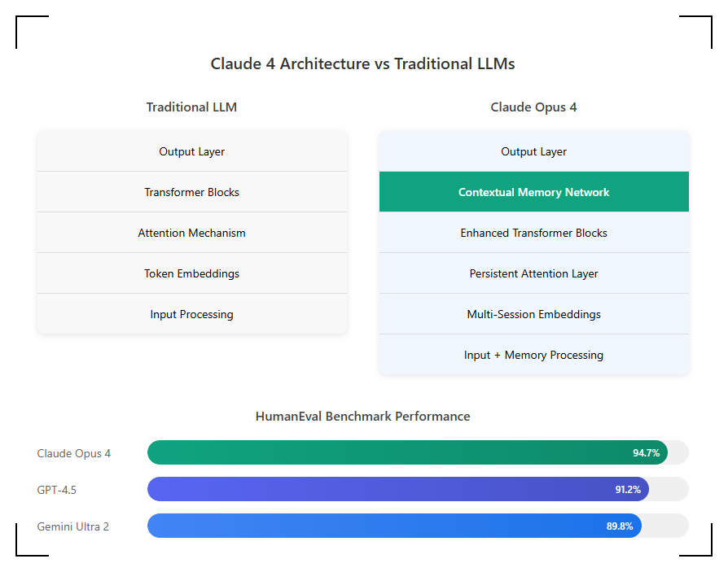Screen dimensions: 728x572
Task: Click Output Layer in Traditional LLM stack
Action: [191, 151]
